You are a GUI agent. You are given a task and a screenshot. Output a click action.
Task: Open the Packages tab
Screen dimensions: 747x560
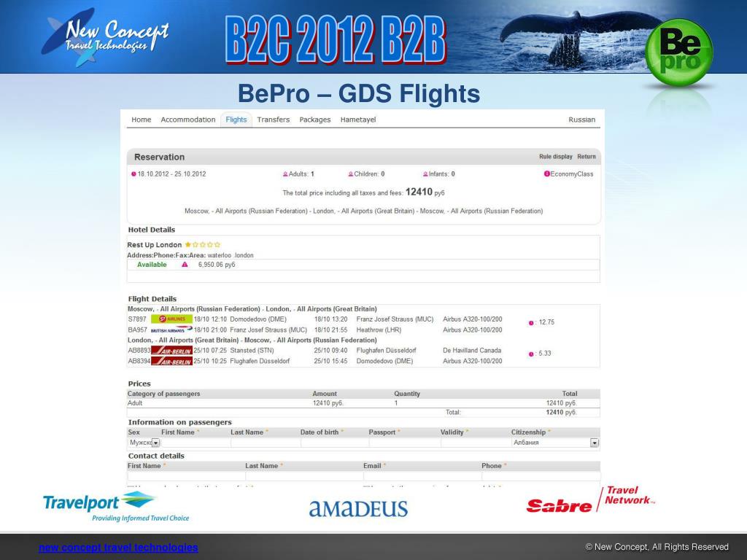(315, 120)
